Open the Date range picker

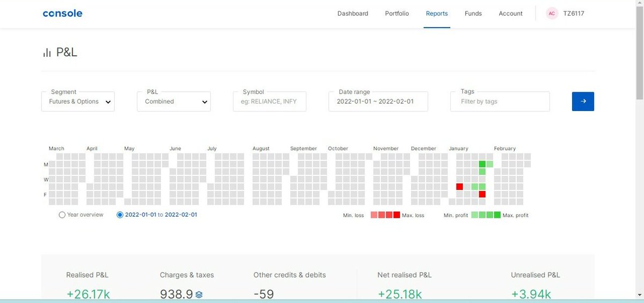(378, 101)
